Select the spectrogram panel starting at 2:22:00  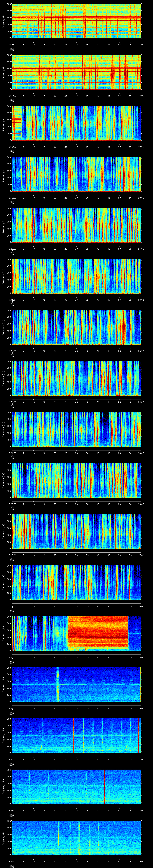[77, 327]
